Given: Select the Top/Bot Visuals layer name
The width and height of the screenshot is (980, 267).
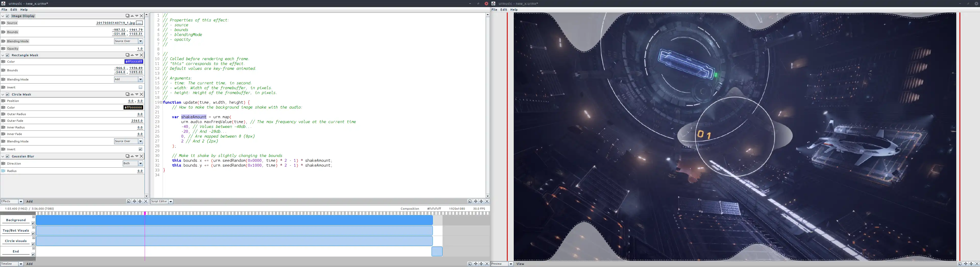Looking at the screenshot, I should click(16, 231).
